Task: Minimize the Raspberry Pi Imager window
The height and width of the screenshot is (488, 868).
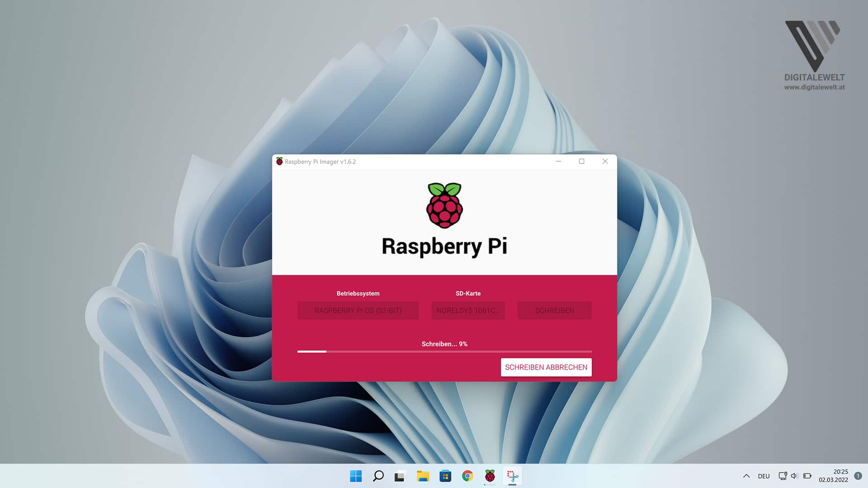Action: point(559,161)
